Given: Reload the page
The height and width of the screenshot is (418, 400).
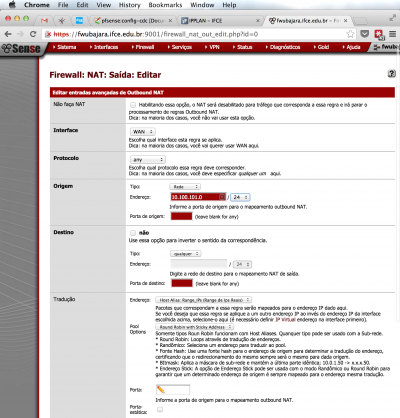Looking at the screenshot, I should [x=33, y=34].
